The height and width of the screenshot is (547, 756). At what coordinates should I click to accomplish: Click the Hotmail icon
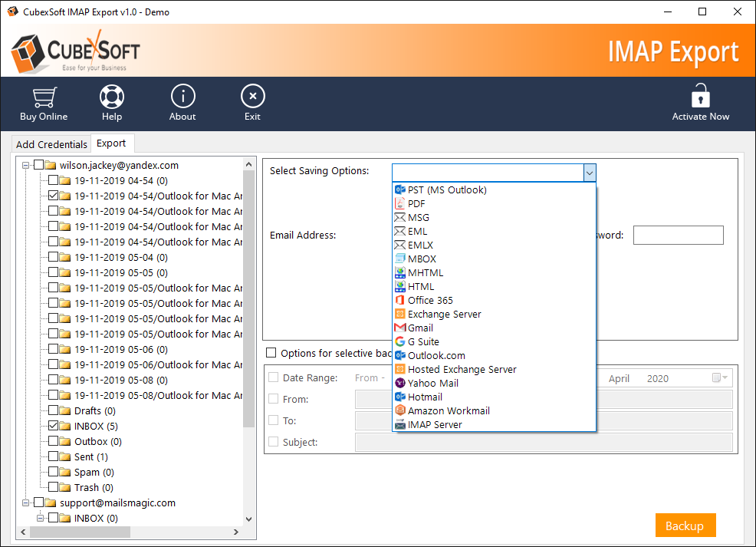click(x=400, y=397)
